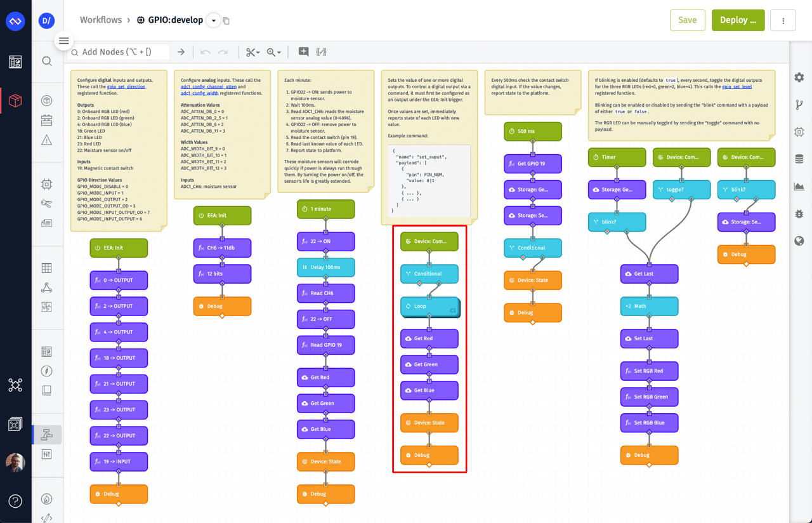Screen dimensions: 812x523
Task: Open the help question mark icon
Action: click(x=15, y=501)
